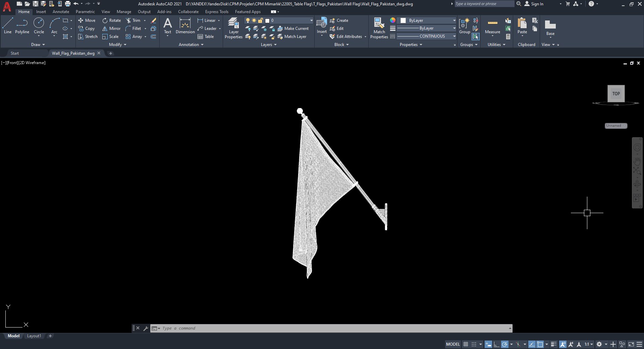Click the Mirror tool
644x349 pixels.
point(111,29)
